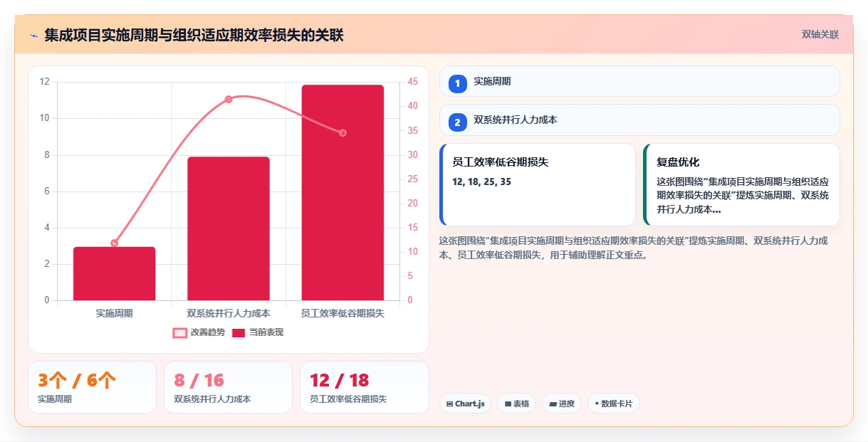Image resolution: width=868 pixels, height=442 pixels.
Task: Click x-axis label 双系统并行人力成本
Action: [x=229, y=312]
